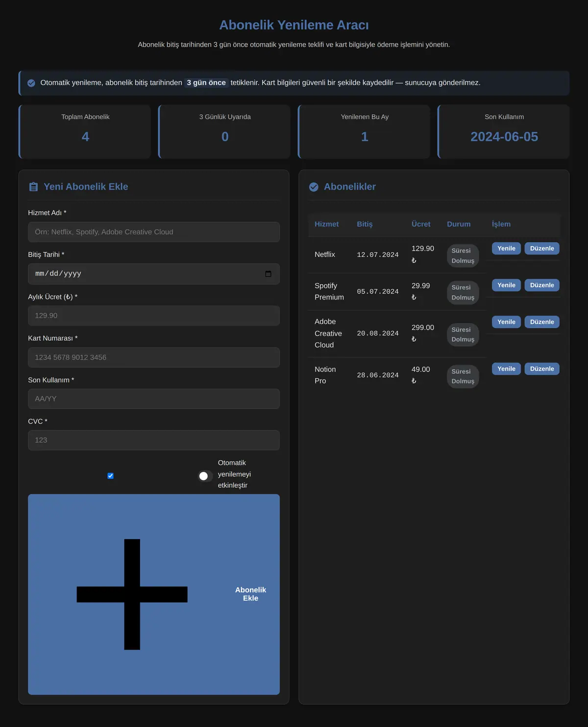Click Düzenle for Notion Pro
This screenshot has height=727, width=588.
coord(542,369)
